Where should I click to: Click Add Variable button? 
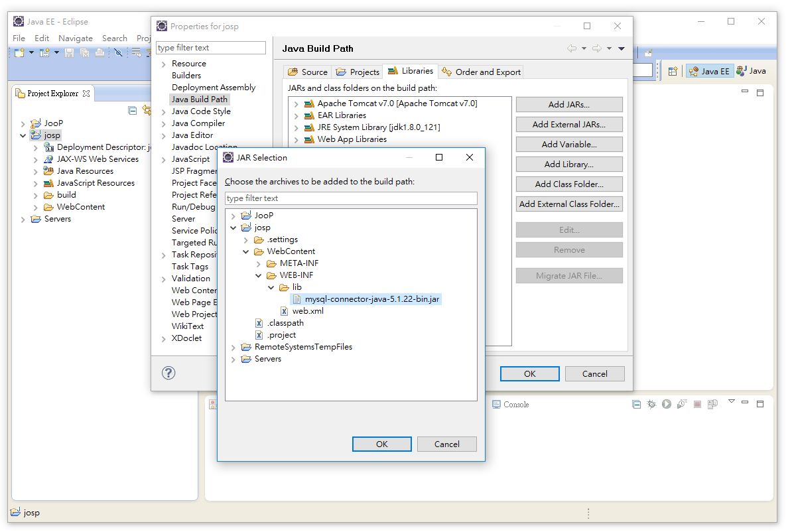569,145
